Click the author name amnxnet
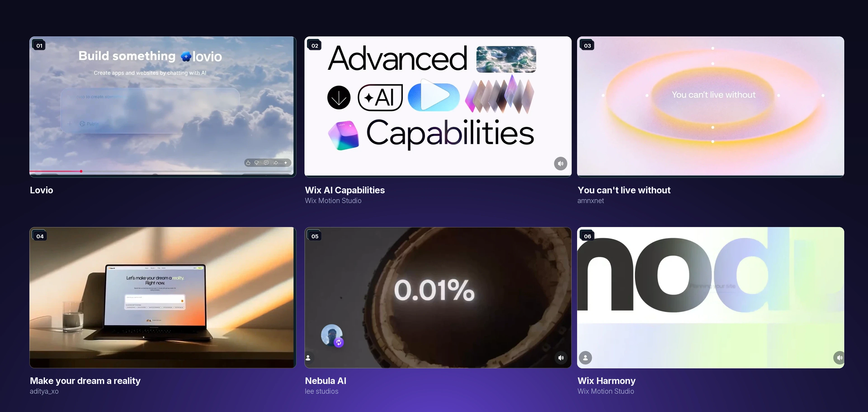The width and height of the screenshot is (868, 412). coord(591,201)
